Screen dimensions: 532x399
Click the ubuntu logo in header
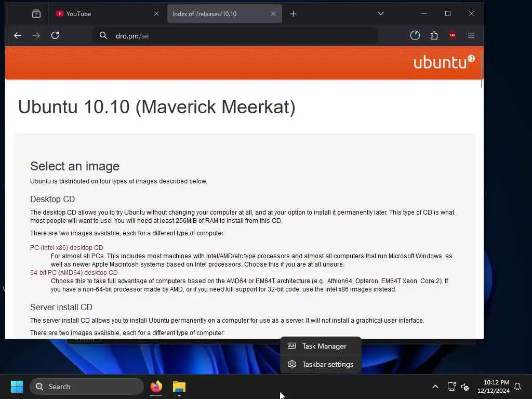click(444, 62)
